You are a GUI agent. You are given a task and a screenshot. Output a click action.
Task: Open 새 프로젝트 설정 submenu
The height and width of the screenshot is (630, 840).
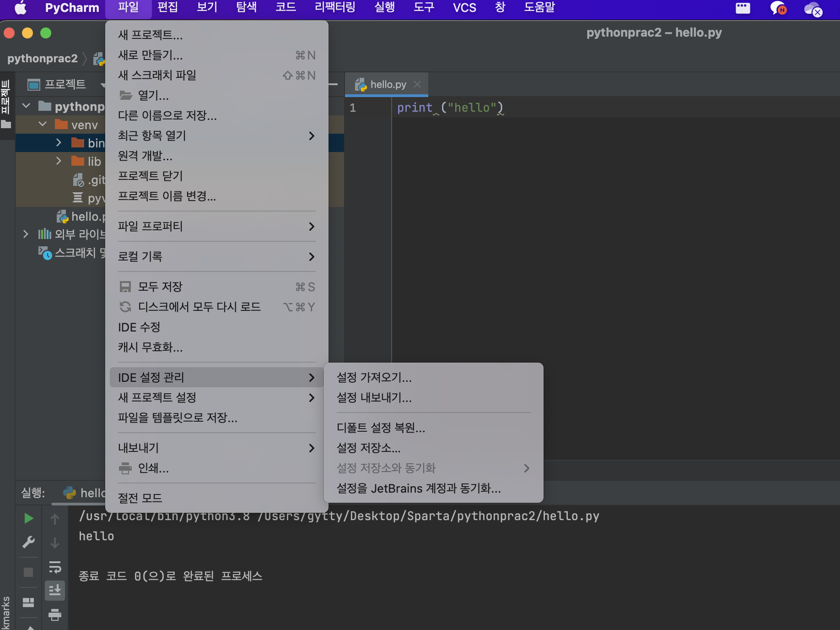point(216,397)
